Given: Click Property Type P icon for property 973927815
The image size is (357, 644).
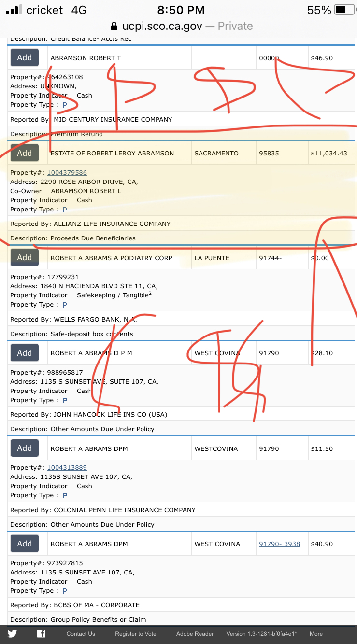Looking at the screenshot, I should coord(65,591).
